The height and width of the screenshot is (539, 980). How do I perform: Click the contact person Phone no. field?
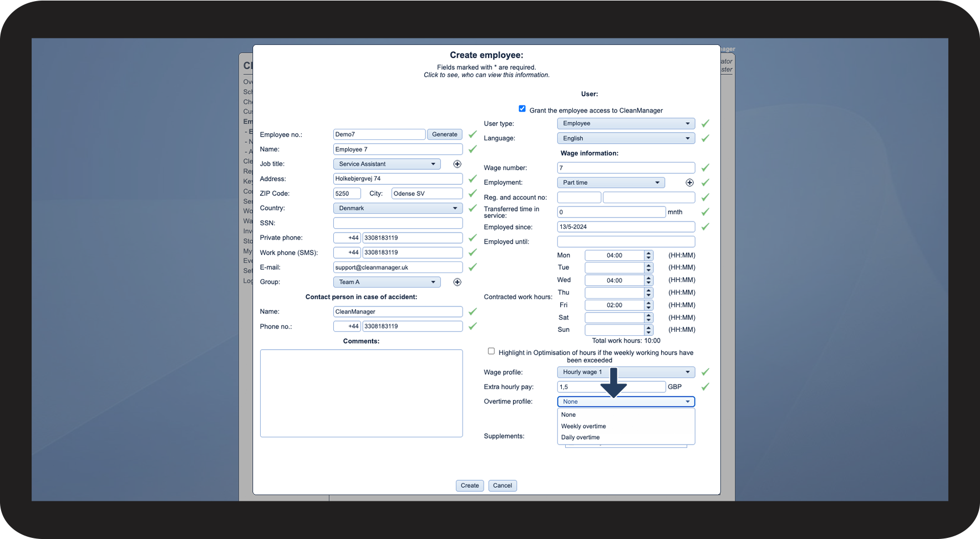(x=412, y=326)
